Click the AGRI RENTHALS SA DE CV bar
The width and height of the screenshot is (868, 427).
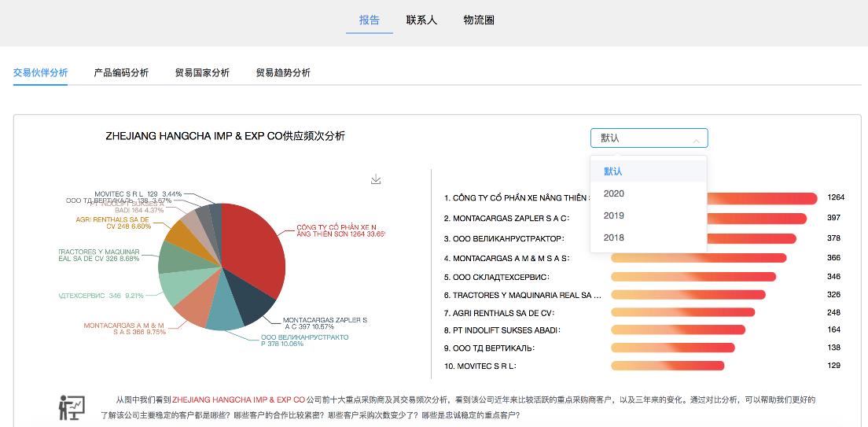(x=683, y=312)
